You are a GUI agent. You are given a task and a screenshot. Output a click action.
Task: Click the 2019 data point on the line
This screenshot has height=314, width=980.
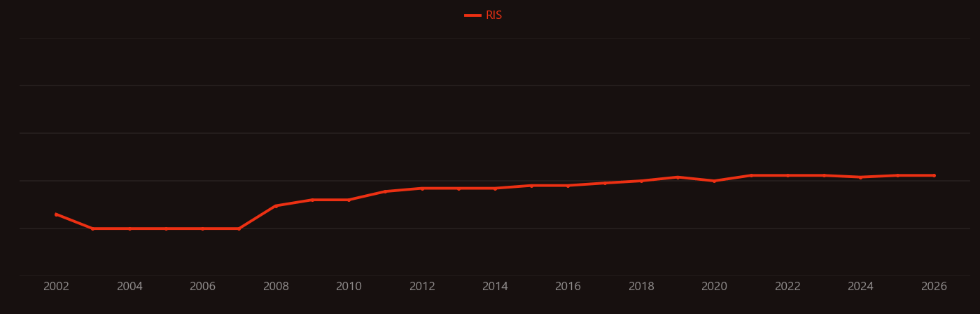click(678, 177)
